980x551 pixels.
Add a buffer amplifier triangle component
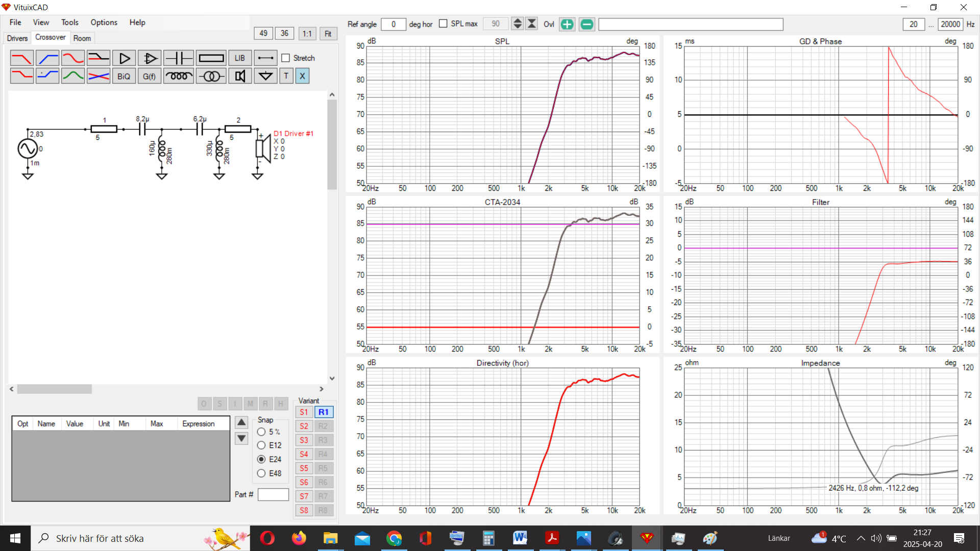pos(124,58)
